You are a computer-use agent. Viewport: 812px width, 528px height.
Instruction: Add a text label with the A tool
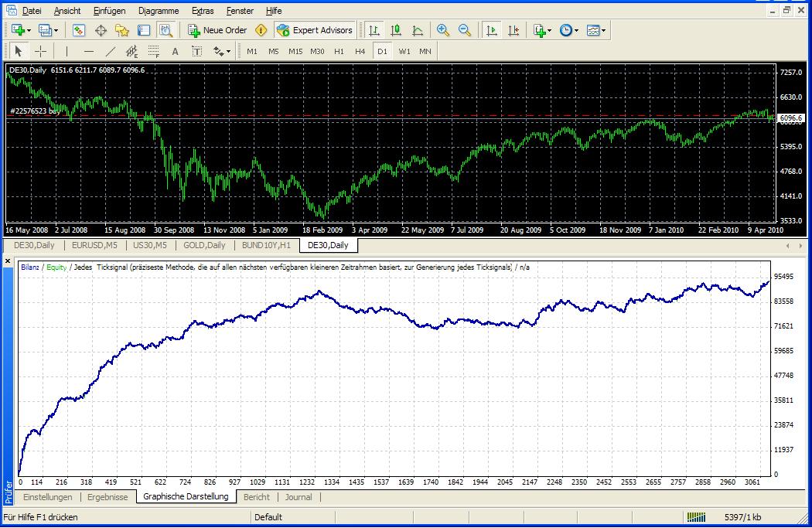(x=175, y=51)
